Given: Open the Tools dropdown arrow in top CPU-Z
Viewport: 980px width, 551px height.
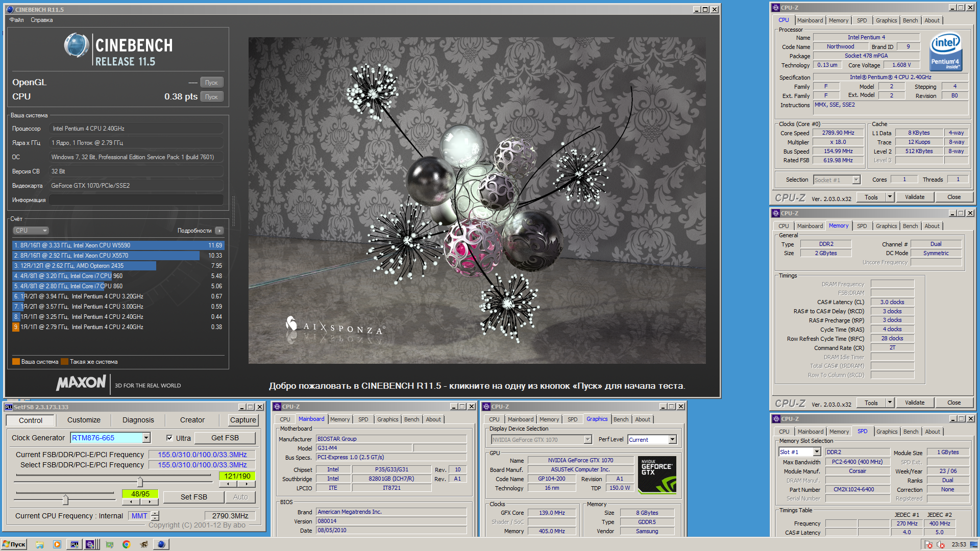Looking at the screenshot, I should pos(890,197).
